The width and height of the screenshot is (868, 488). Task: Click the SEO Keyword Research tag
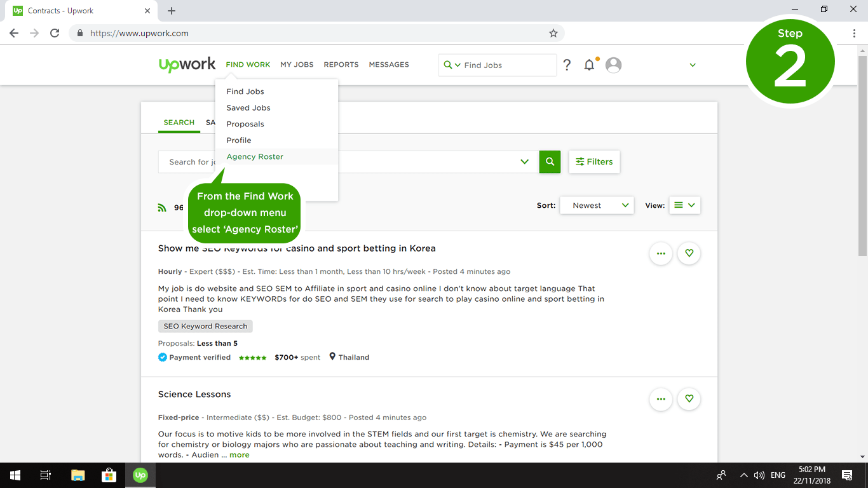pyautogui.click(x=205, y=326)
